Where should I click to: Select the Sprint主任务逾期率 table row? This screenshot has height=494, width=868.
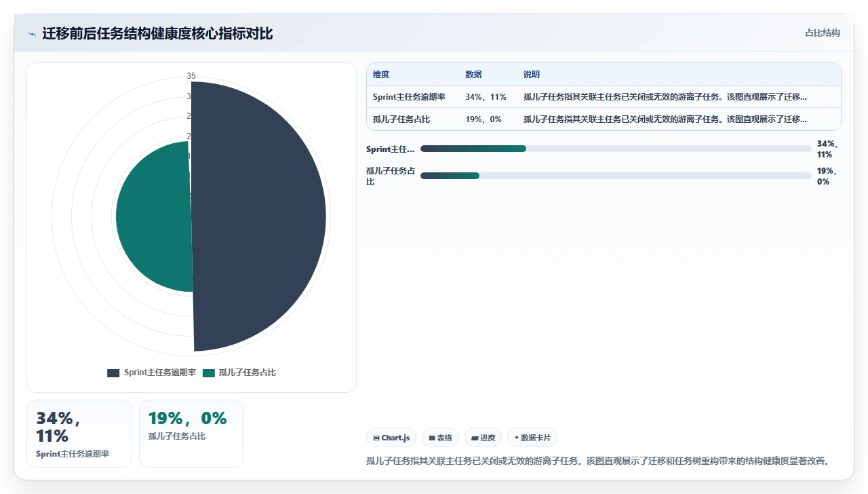click(x=604, y=97)
